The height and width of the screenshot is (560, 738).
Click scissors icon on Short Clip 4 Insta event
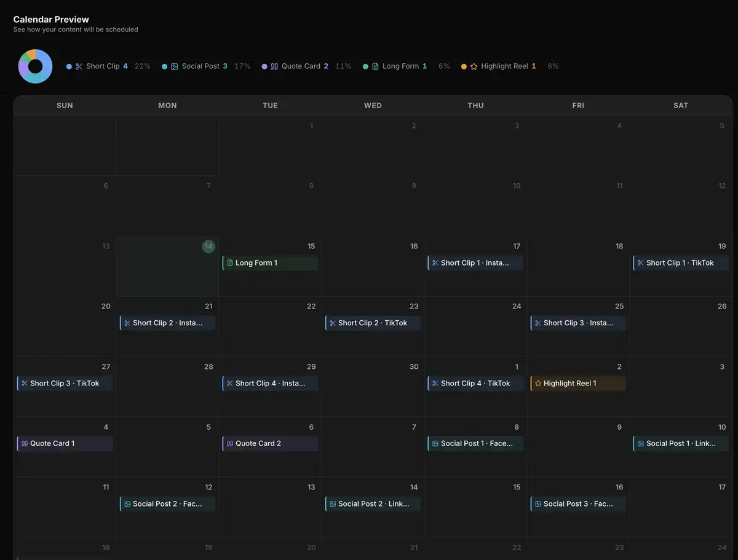click(230, 384)
